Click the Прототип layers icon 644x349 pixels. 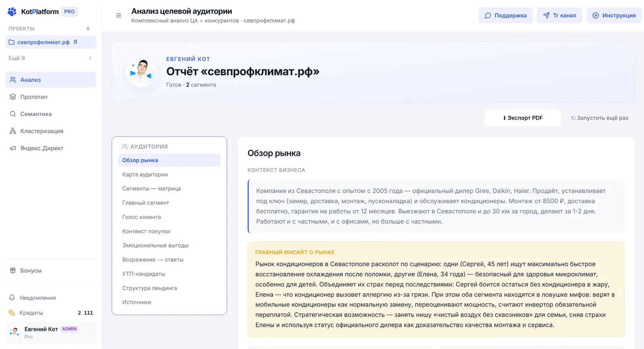point(13,97)
